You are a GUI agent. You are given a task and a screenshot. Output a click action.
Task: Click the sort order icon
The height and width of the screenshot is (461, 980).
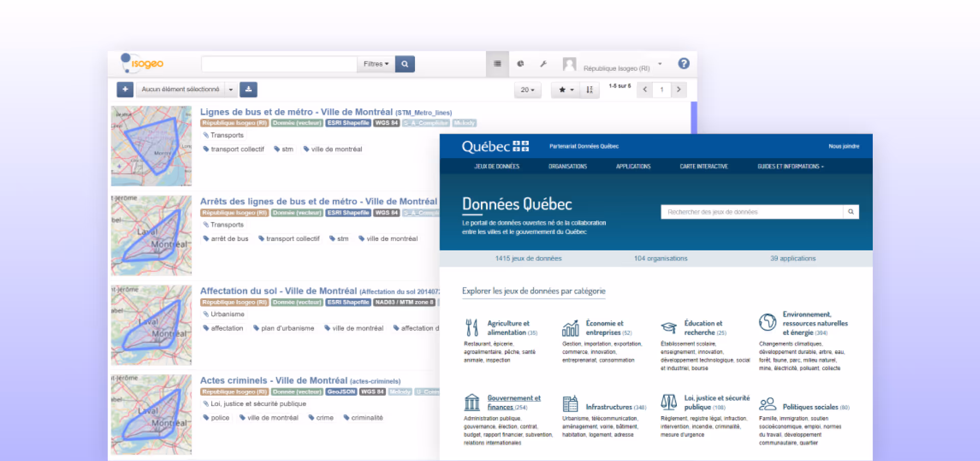(590, 90)
